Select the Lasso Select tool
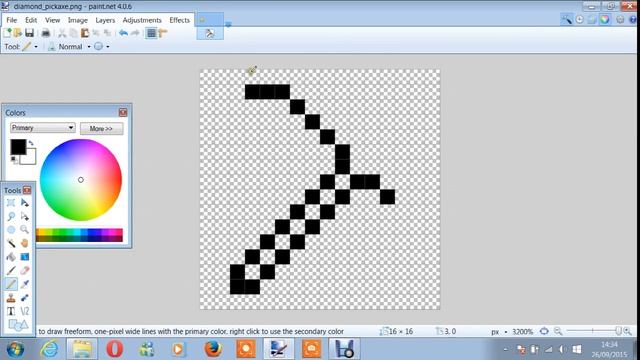Image resolution: width=640 pixels, height=360 pixels. pos(11,216)
